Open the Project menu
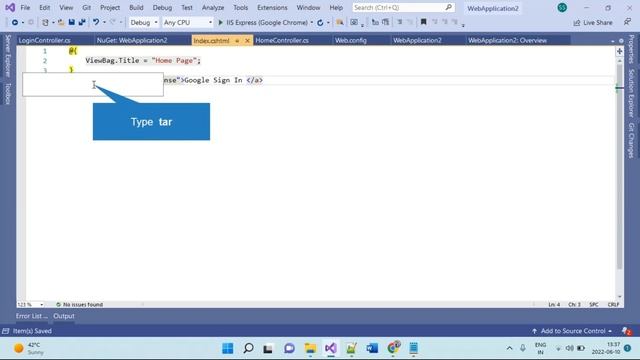The height and width of the screenshot is (360, 640). coord(110,7)
